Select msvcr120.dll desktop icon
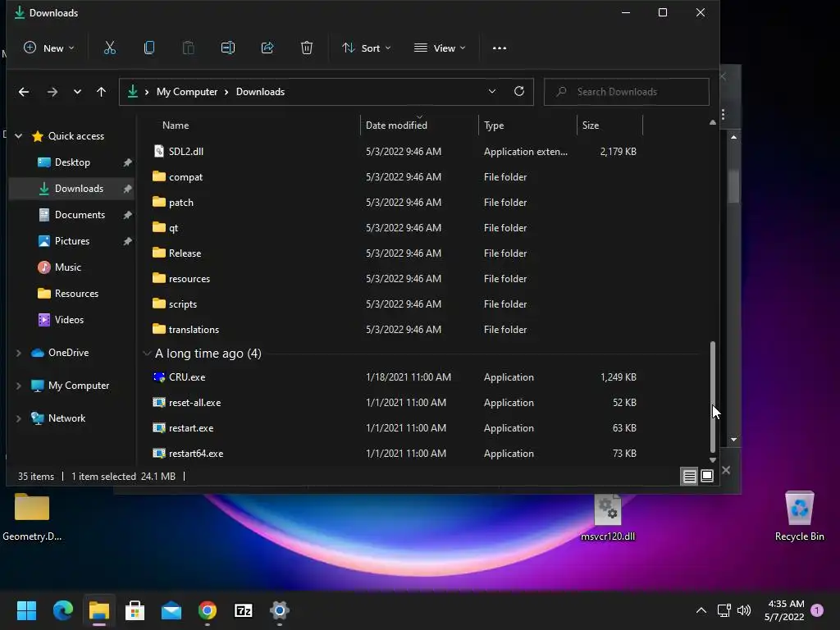The image size is (840, 630). pyautogui.click(x=608, y=518)
